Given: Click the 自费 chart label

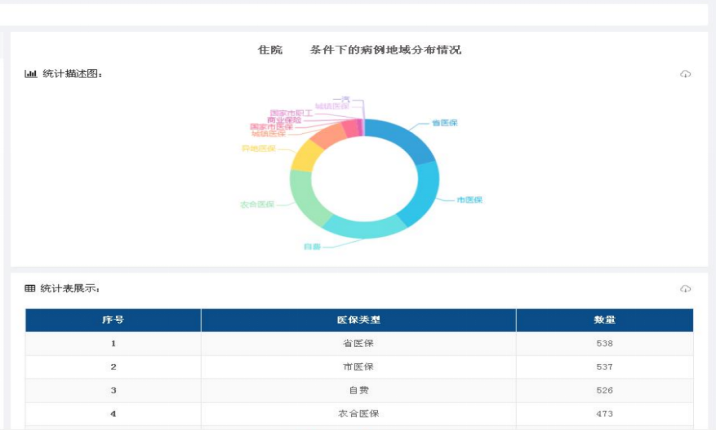Looking at the screenshot, I should 312,246.
